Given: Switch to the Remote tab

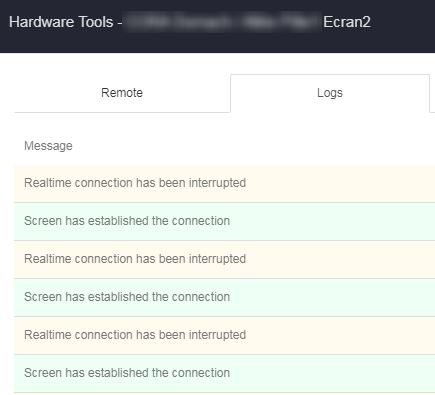Looking at the screenshot, I should click(x=122, y=93).
